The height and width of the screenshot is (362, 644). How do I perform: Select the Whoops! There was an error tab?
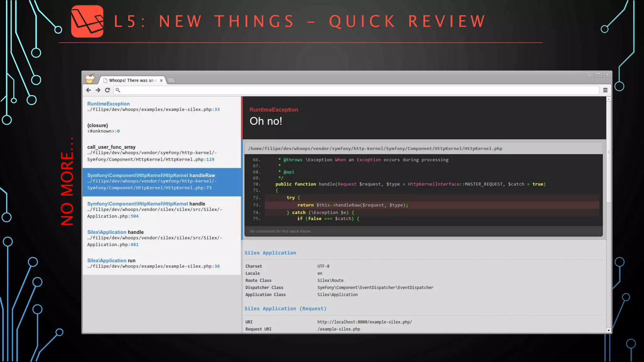pos(132,80)
